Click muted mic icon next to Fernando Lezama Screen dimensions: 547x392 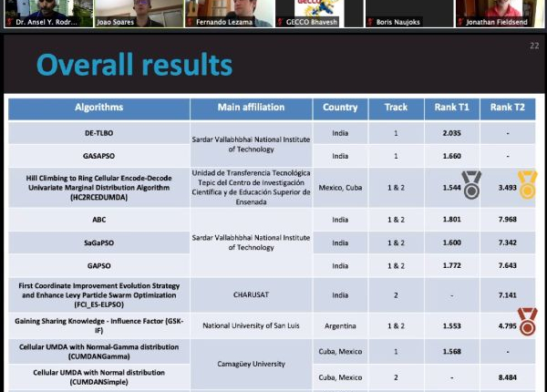pos(189,22)
